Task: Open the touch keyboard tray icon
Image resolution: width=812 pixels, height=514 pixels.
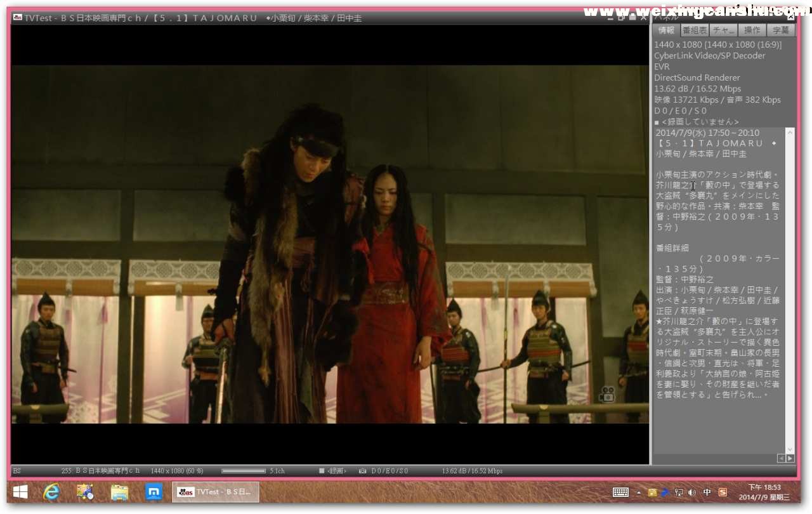Action: pos(620,492)
